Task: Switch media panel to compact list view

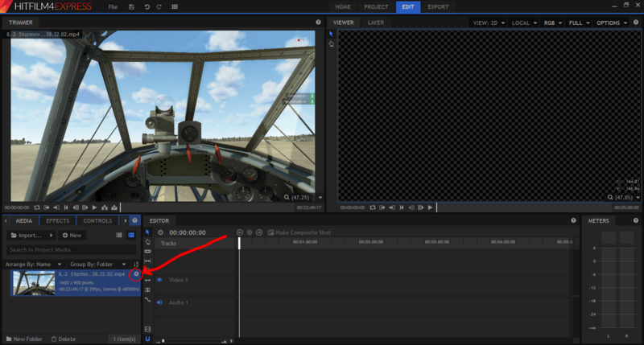Action: click(119, 235)
